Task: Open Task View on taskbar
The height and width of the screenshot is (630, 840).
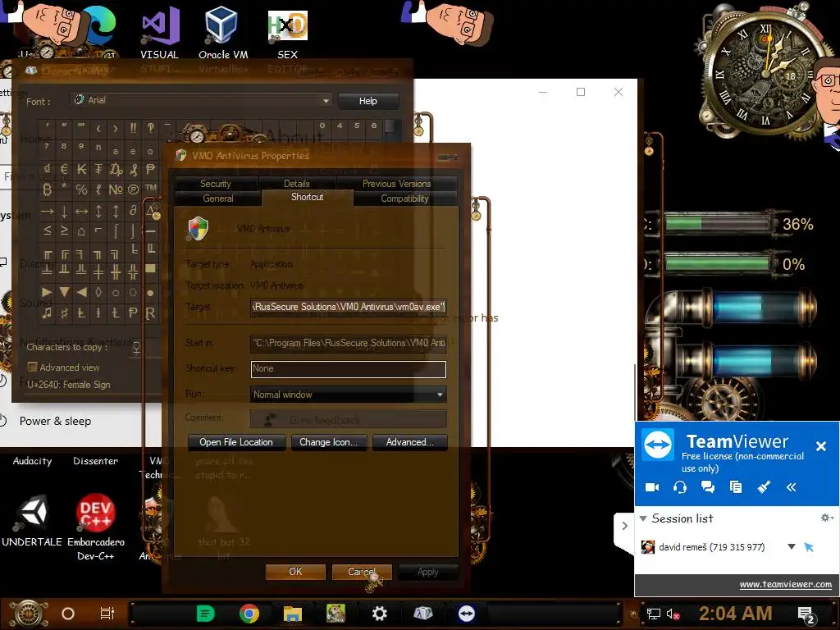Action: 107,614
